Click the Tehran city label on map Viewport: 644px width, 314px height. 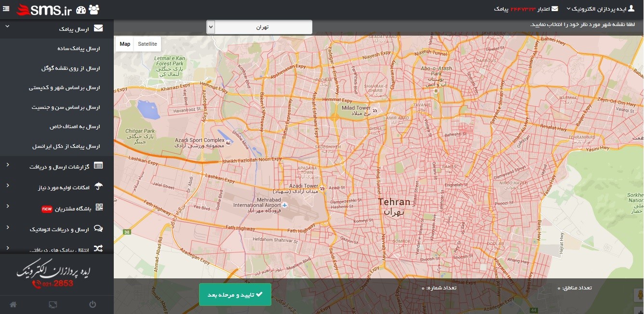[394, 206]
